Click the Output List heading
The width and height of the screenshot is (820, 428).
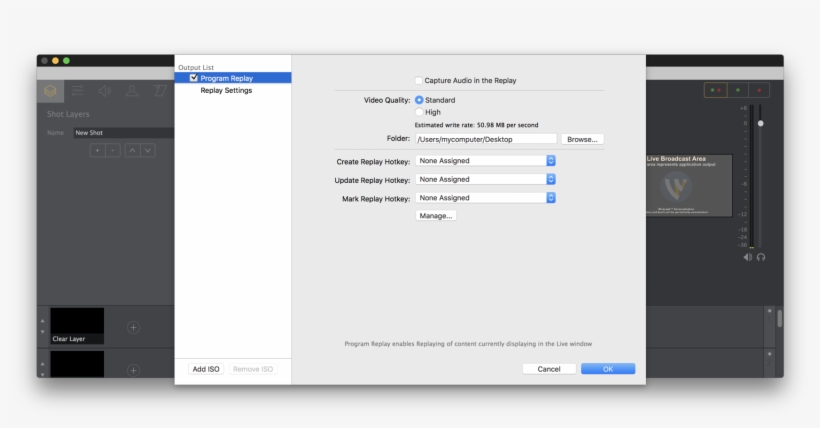tap(196, 67)
